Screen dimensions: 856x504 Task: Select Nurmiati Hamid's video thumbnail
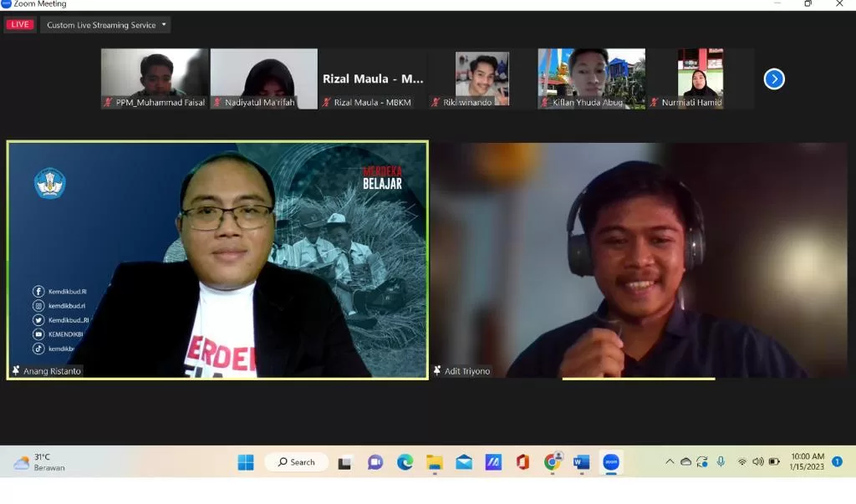(701, 79)
